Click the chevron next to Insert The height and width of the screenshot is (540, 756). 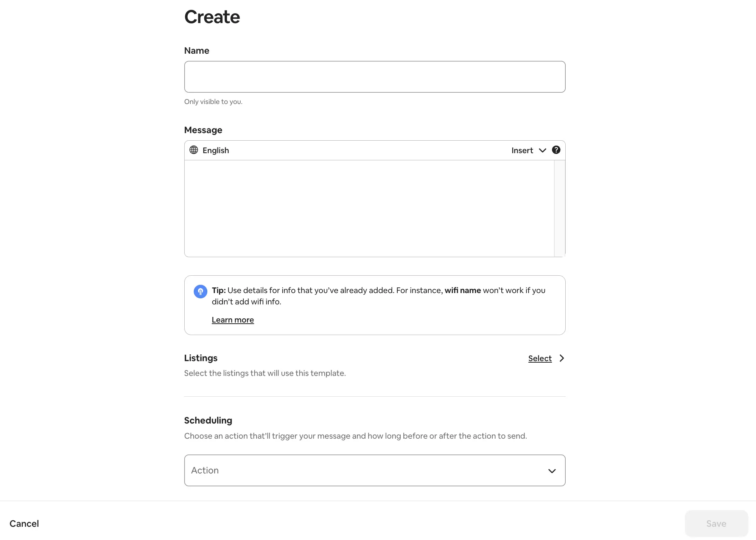click(x=542, y=151)
